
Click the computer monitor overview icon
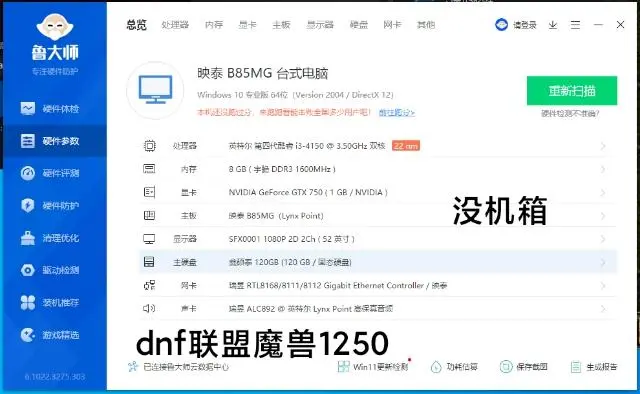coord(155,90)
